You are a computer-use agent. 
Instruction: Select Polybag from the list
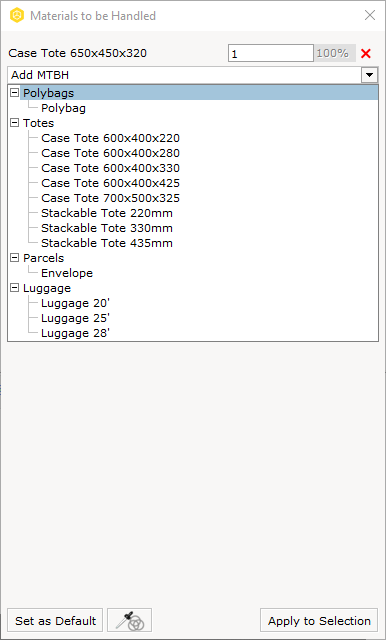(63, 108)
